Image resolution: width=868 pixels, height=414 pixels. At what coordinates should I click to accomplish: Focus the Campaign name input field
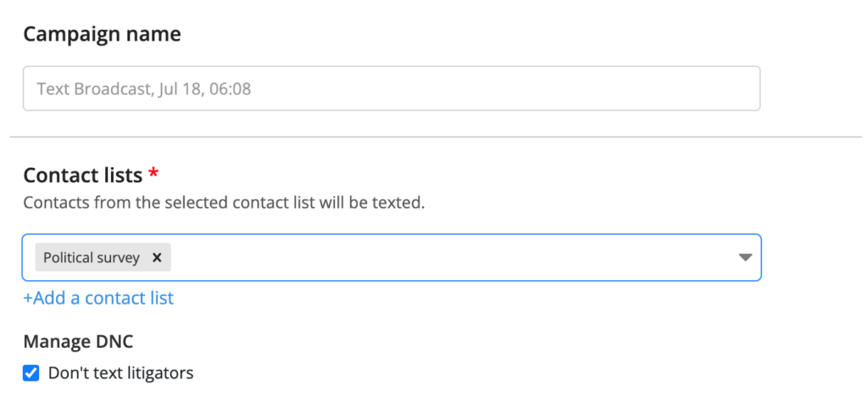pos(392,89)
